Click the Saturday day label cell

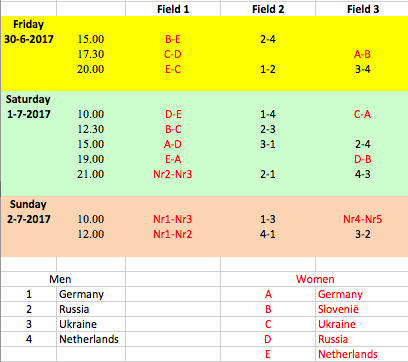pyautogui.click(x=29, y=99)
